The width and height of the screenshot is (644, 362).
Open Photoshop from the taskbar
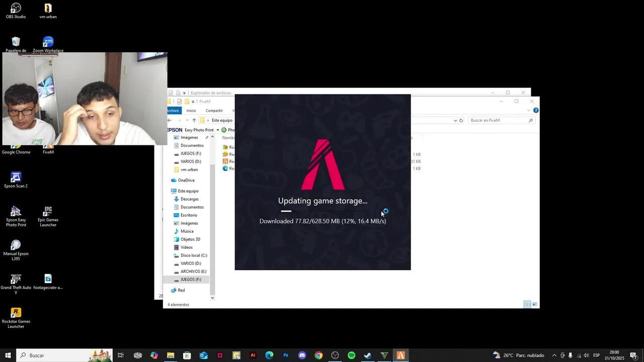(x=286, y=355)
